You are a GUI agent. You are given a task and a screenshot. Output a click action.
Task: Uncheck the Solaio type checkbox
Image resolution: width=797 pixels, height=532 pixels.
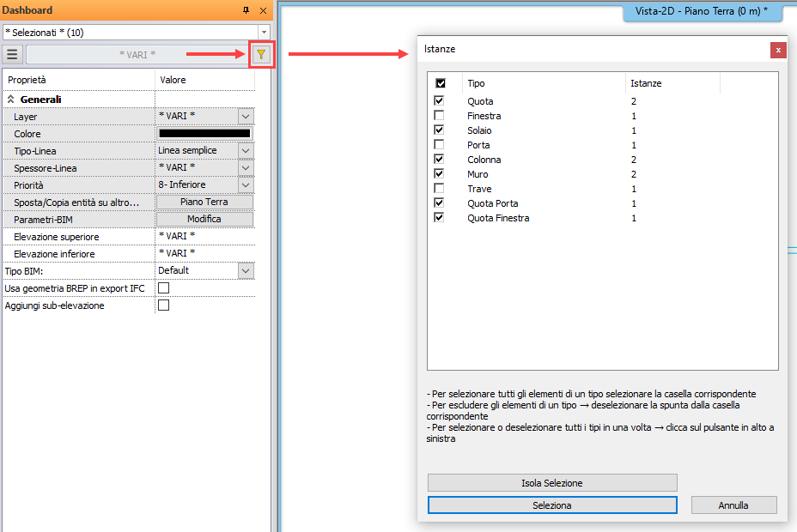point(439,130)
